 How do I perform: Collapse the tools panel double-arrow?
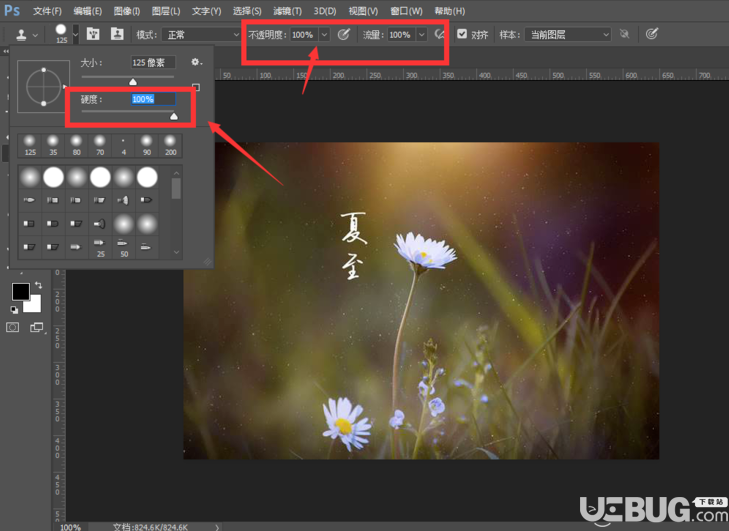6,51
